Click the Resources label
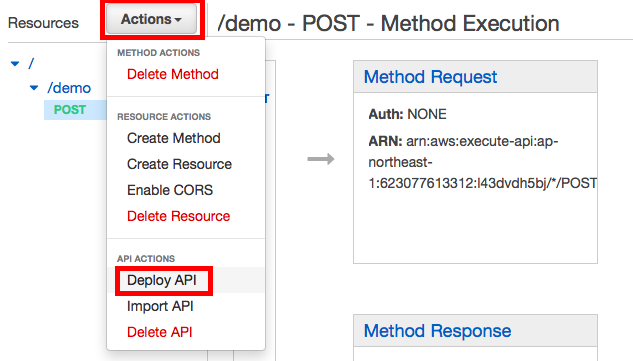The height and width of the screenshot is (361, 633). [x=43, y=23]
